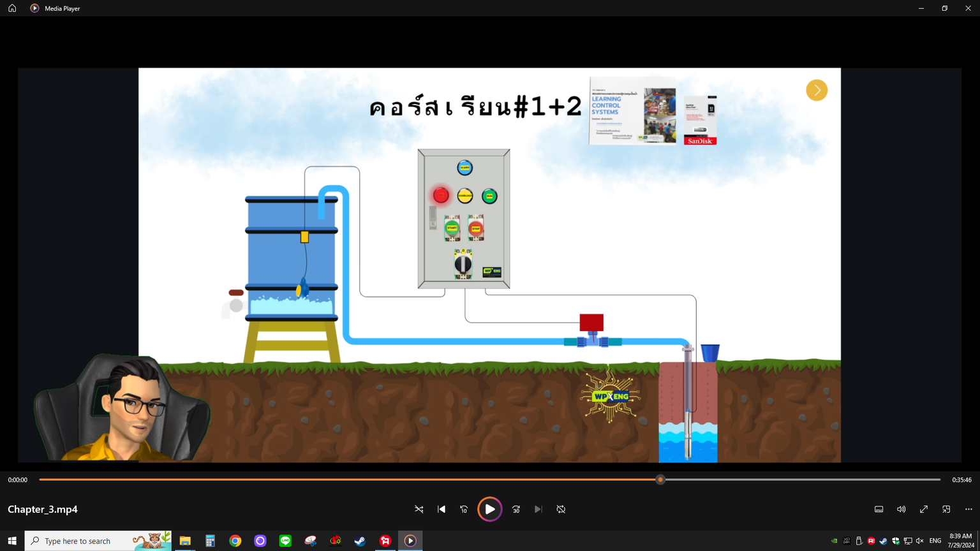Open Google Chrome from taskbar
The width and height of the screenshot is (980, 551).
[x=235, y=541]
